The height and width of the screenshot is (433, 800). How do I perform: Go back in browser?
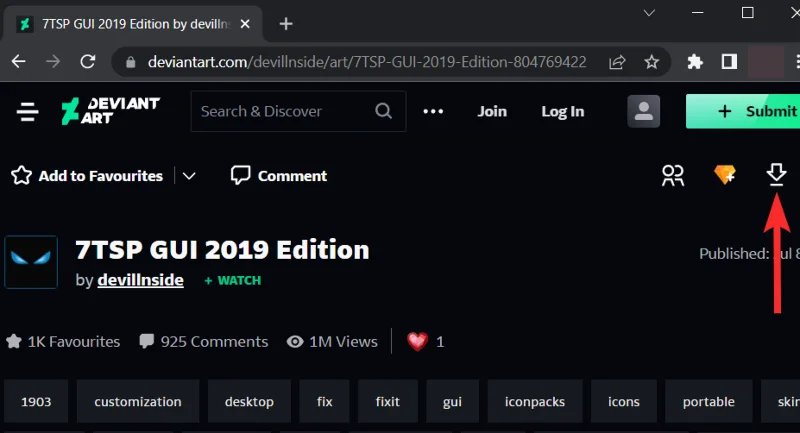[19, 62]
